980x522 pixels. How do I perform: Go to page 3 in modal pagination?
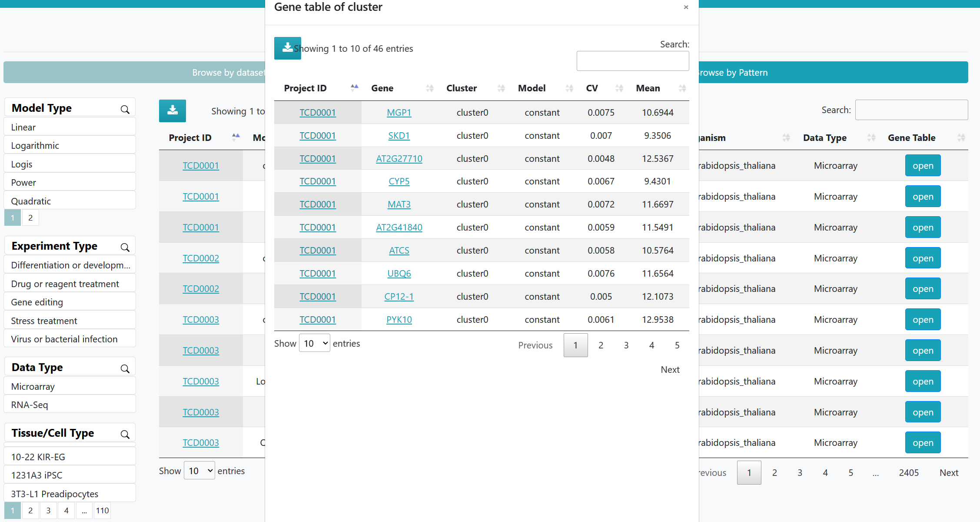tap(626, 345)
